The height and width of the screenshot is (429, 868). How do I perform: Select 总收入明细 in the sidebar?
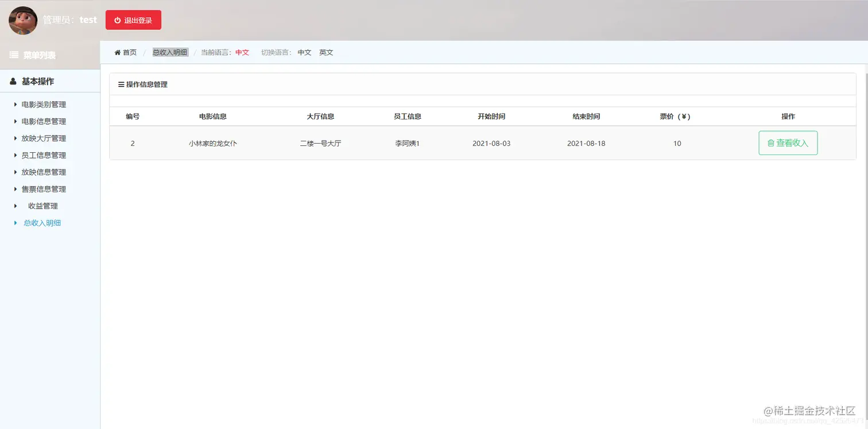point(42,223)
